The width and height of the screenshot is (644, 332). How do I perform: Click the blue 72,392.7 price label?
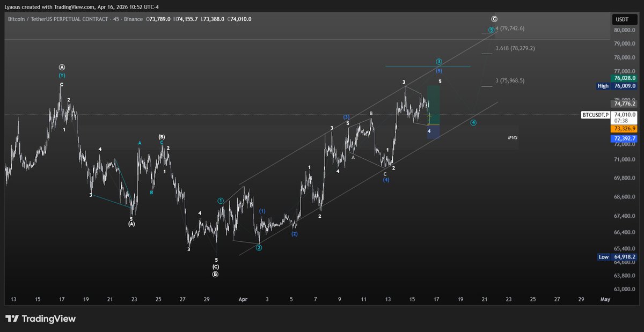click(x=625, y=138)
